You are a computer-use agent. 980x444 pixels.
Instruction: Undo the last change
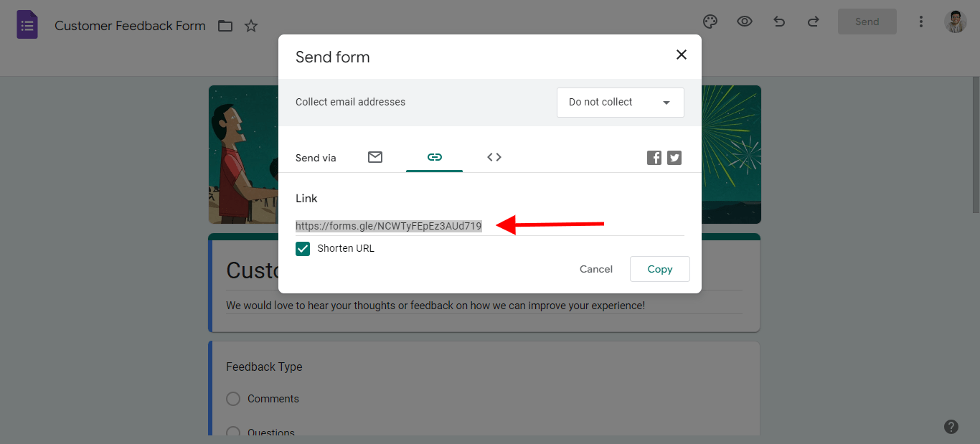click(778, 22)
